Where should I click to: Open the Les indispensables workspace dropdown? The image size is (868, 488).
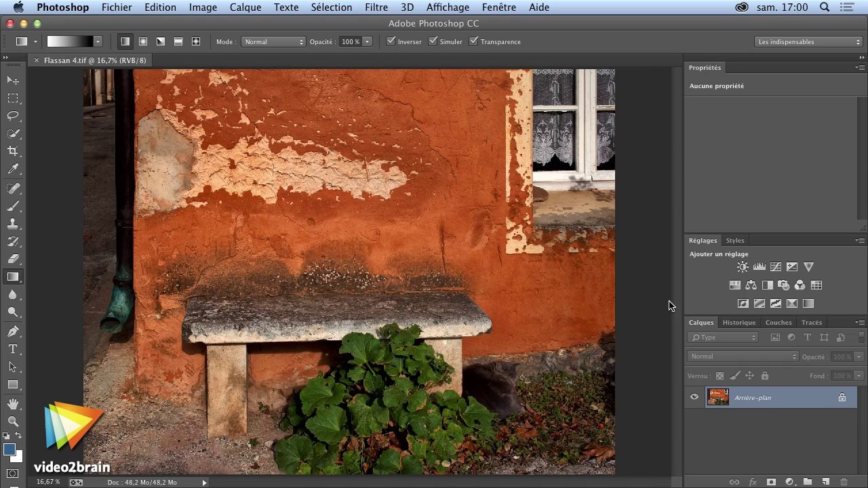click(808, 41)
